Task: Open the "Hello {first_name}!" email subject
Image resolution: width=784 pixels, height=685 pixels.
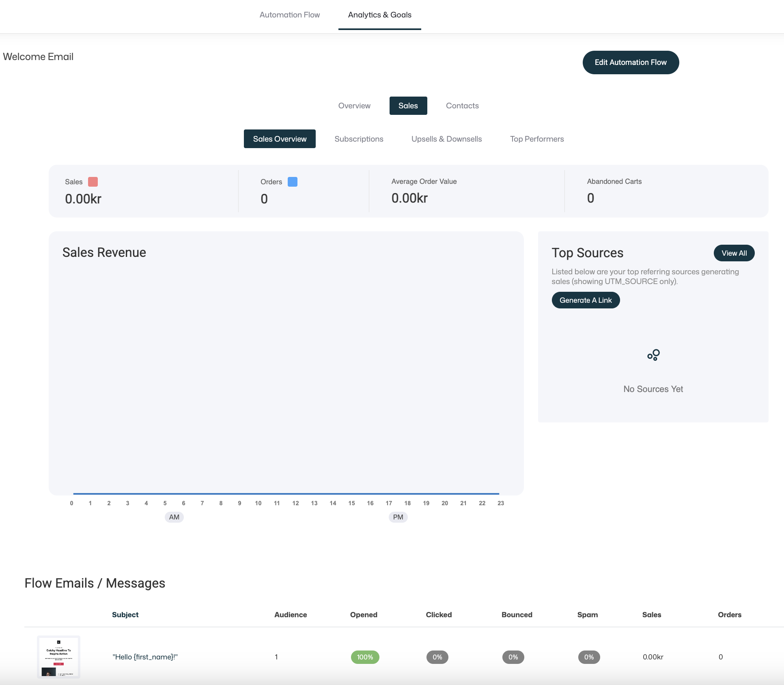Action: (145, 657)
